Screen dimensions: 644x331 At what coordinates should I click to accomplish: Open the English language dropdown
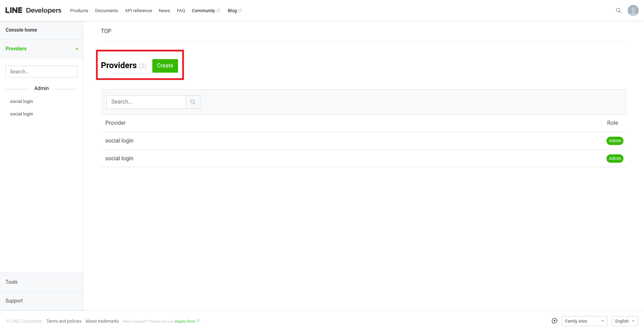click(x=625, y=321)
